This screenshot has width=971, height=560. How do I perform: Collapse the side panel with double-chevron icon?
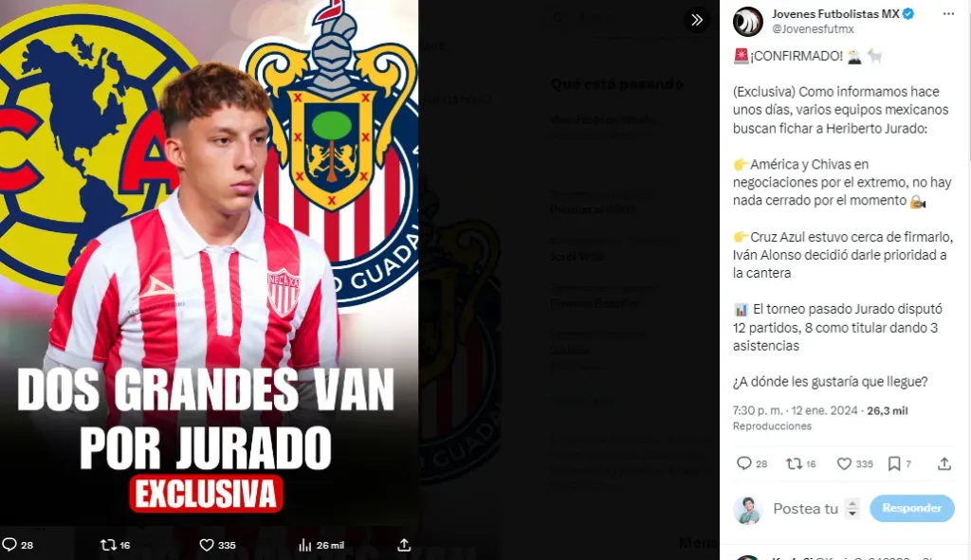[697, 20]
